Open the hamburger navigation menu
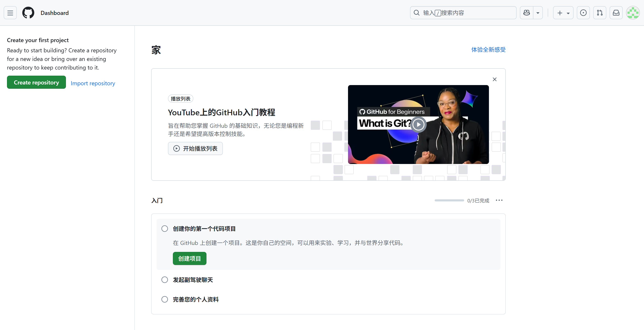The image size is (644, 330). 10,13
